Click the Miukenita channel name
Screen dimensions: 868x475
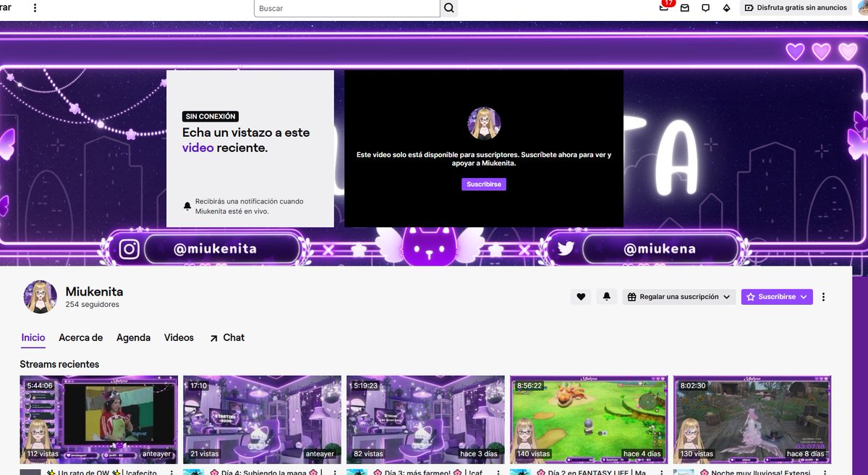[x=94, y=292]
